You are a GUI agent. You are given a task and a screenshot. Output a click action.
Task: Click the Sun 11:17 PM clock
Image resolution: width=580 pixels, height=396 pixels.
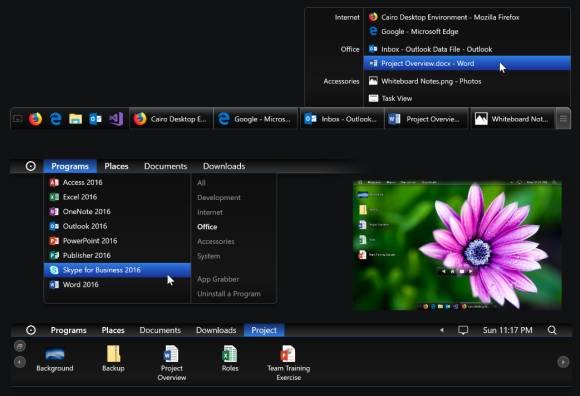(507, 330)
